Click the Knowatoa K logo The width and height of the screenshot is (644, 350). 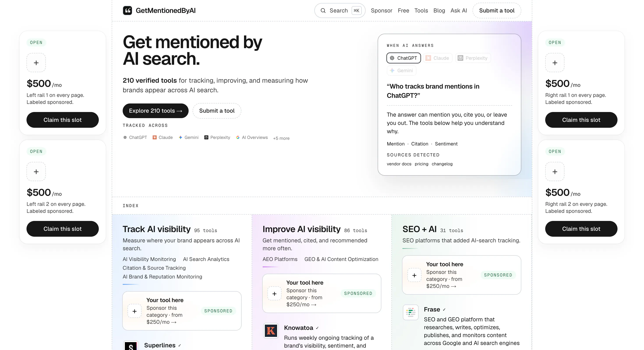[x=271, y=331]
